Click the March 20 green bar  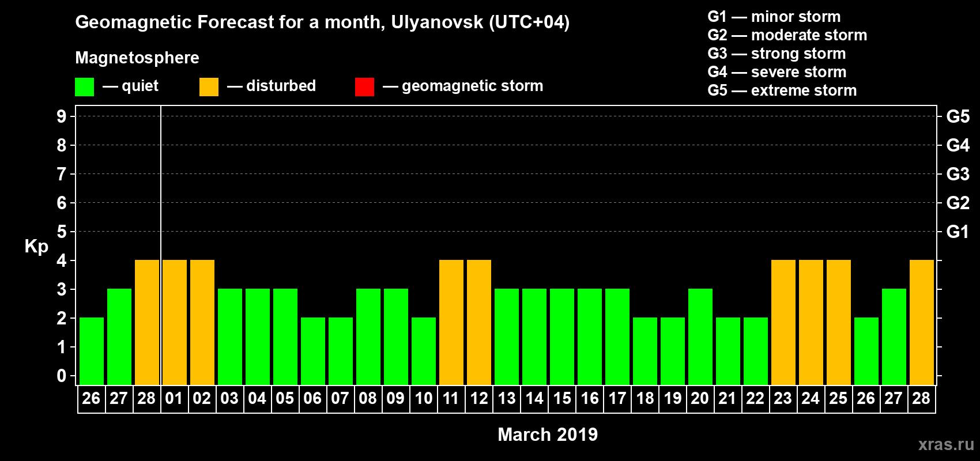(700, 337)
